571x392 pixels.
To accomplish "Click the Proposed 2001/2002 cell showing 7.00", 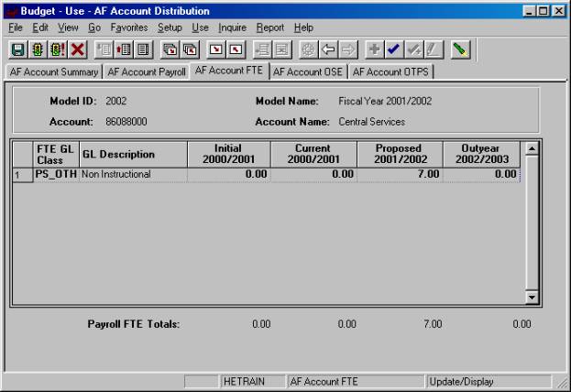I will pyautogui.click(x=400, y=174).
